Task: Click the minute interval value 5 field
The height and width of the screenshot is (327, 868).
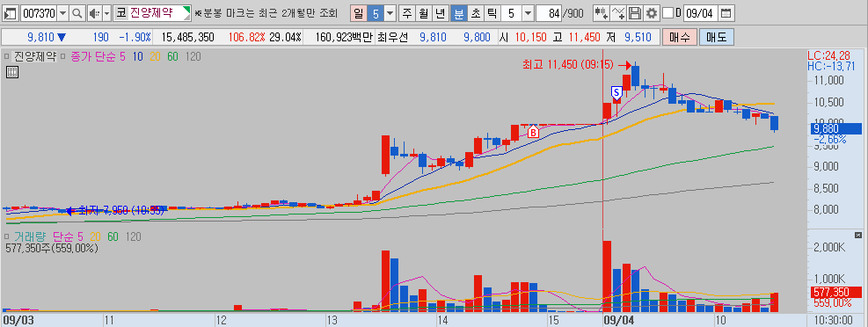Action: pyautogui.click(x=511, y=12)
